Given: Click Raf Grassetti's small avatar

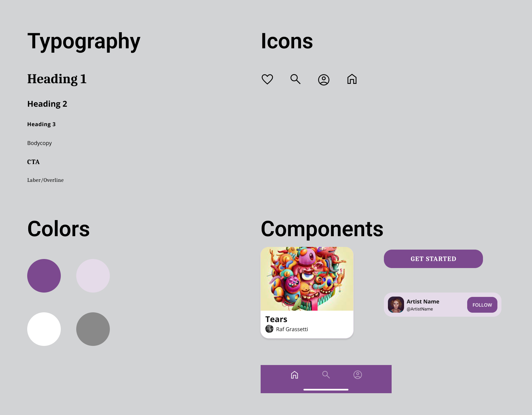Looking at the screenshot, I should coord(269,329).
